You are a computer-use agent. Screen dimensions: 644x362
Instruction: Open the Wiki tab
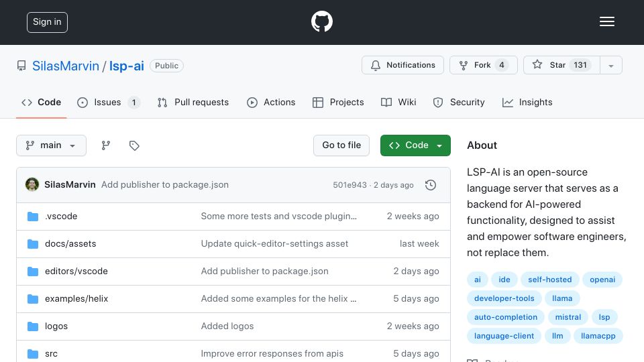(398, 102)
